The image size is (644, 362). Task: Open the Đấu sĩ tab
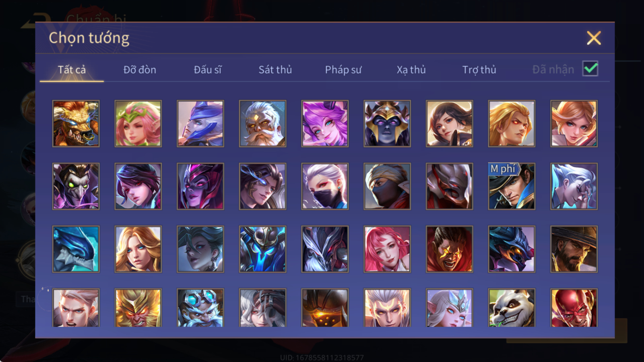pos(208,70)
